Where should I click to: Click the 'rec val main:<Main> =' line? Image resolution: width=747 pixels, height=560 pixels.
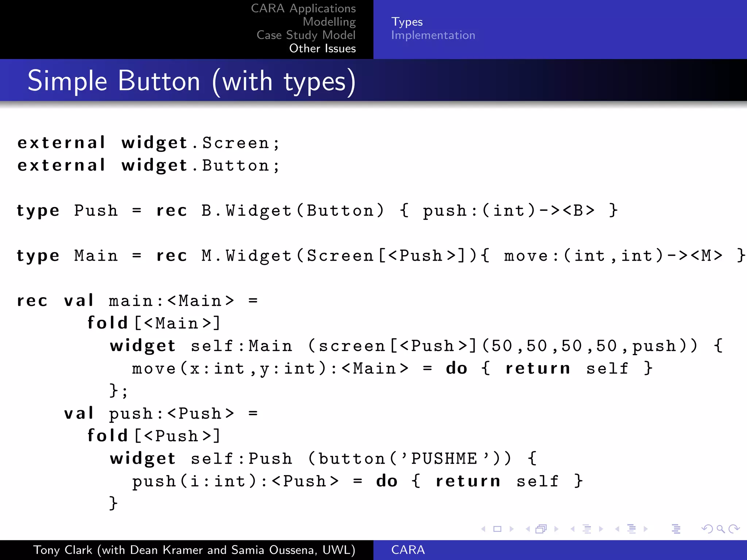pyautogui.click(x=138, y=301)
